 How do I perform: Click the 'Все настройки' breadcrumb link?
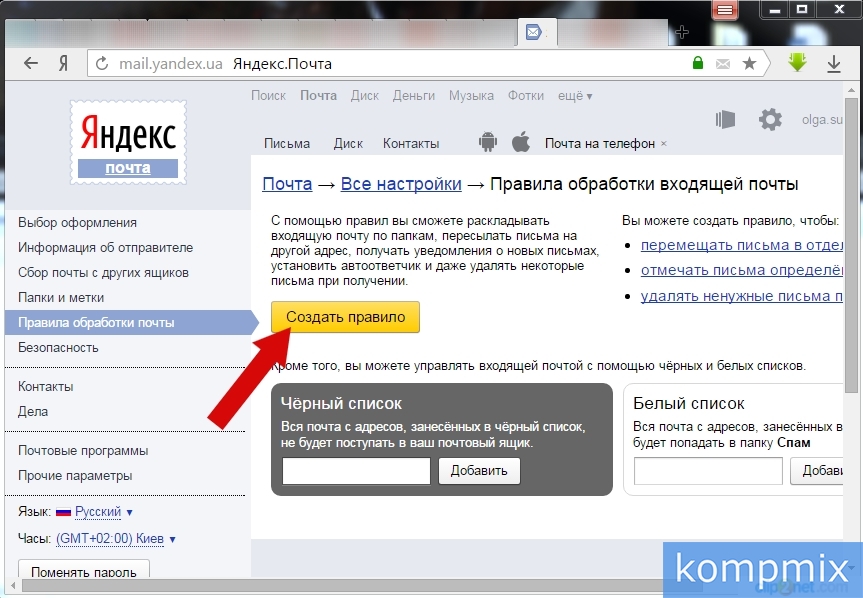click(401, 184)
